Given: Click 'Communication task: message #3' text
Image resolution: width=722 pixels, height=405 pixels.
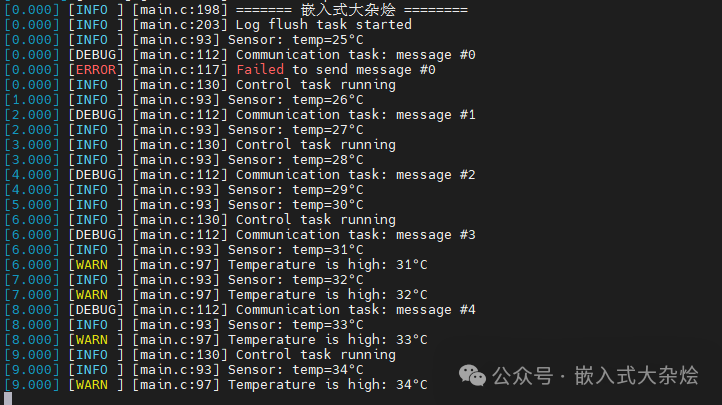Looking at the screenshot, I should (355, 235).
